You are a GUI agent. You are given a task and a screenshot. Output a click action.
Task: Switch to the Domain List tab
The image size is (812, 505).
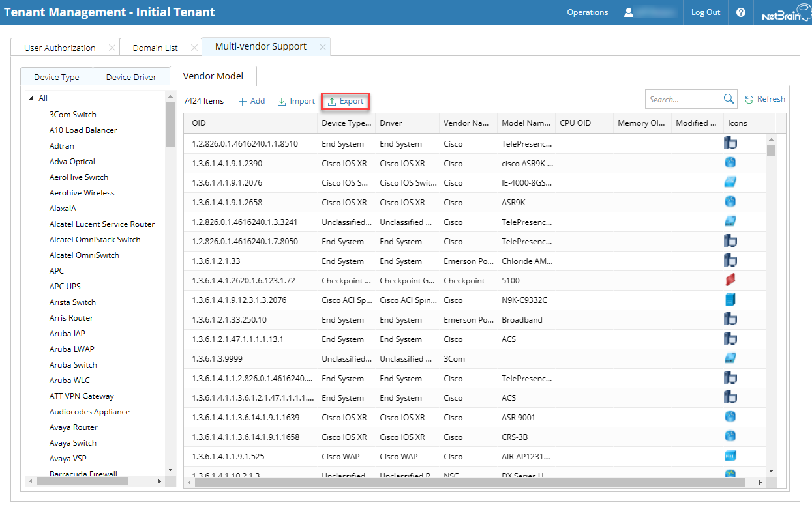click(x=155, y=46)
